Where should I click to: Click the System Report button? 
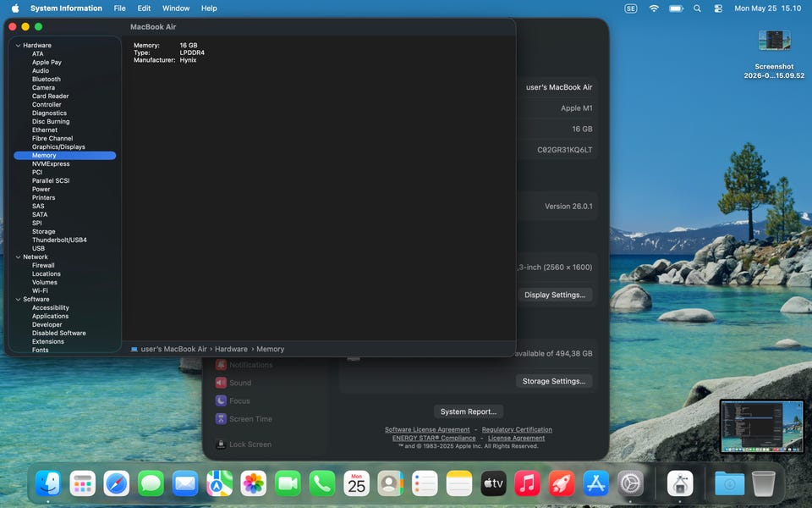pyautogui.click(x=468, y=411)
